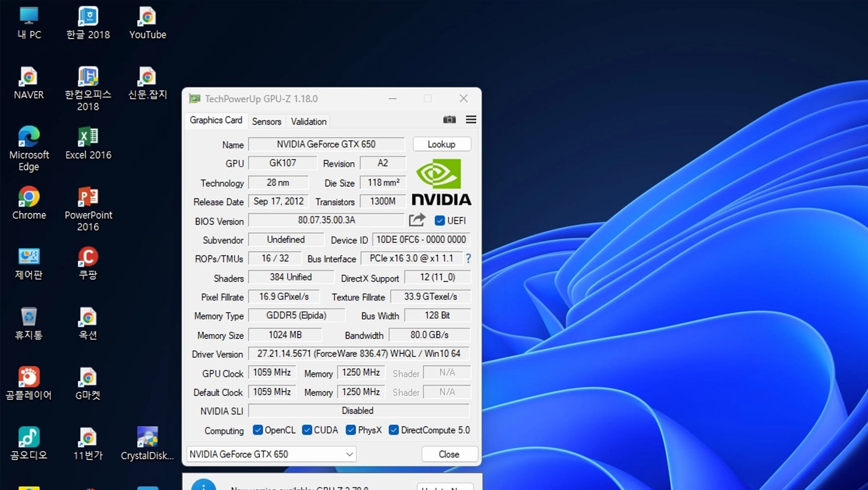Click the Transistors 1300M value

point(383,201)
